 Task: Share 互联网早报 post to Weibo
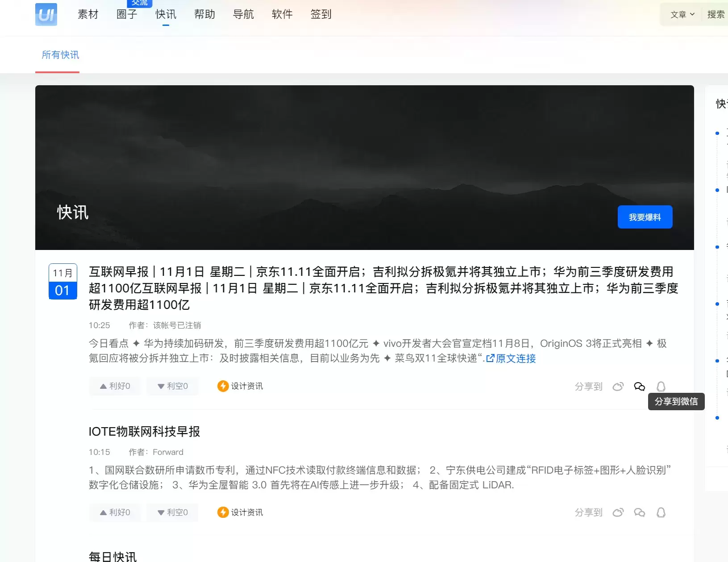click(x=618, y=387)
